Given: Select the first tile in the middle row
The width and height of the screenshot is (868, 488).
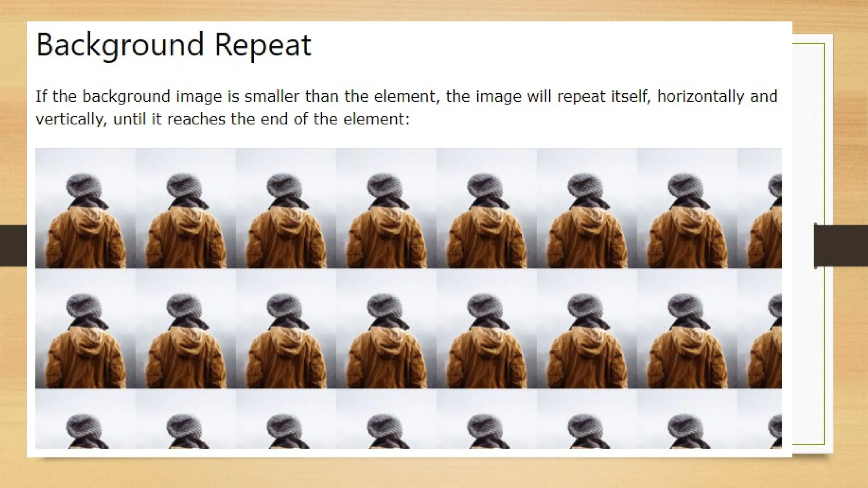Looking at the screenshot, I should pyautogui.click(x=85, y=328).
